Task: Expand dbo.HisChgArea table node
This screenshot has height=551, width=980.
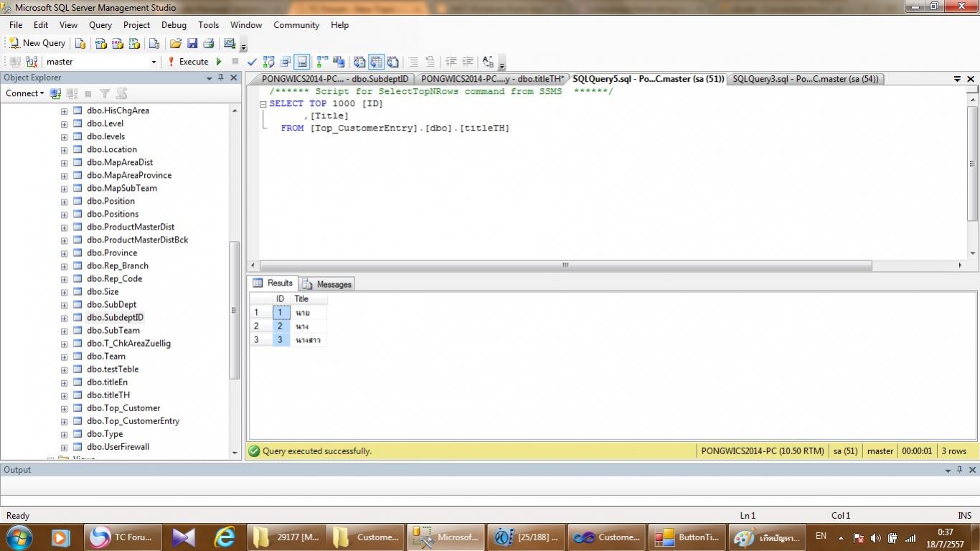Action: pyautogui.click(x=64, y=111)
